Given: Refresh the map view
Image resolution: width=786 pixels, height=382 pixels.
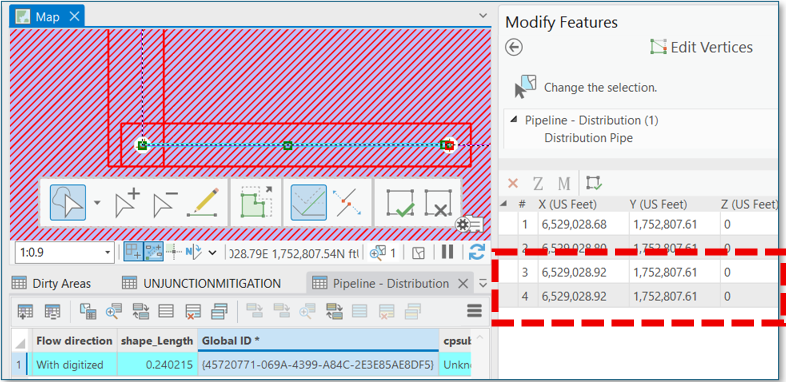Looking at the screenshot, I should point(476,252).
